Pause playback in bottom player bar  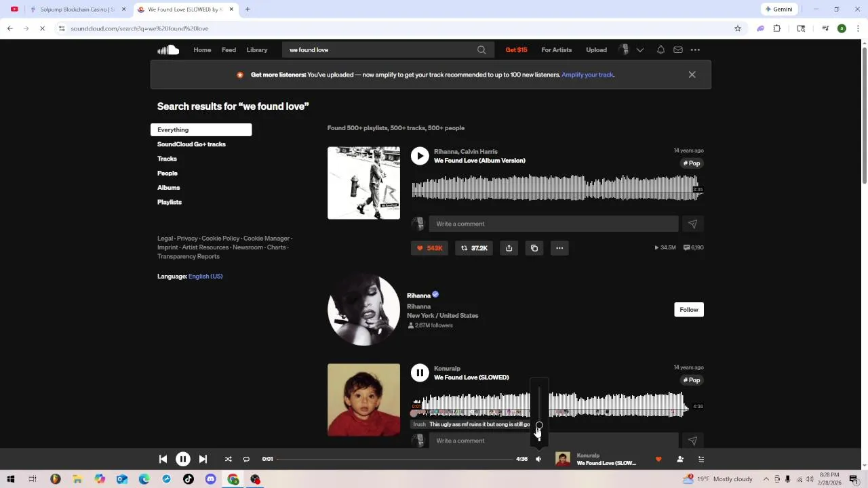pyautogui.click(x=183, y=459)
